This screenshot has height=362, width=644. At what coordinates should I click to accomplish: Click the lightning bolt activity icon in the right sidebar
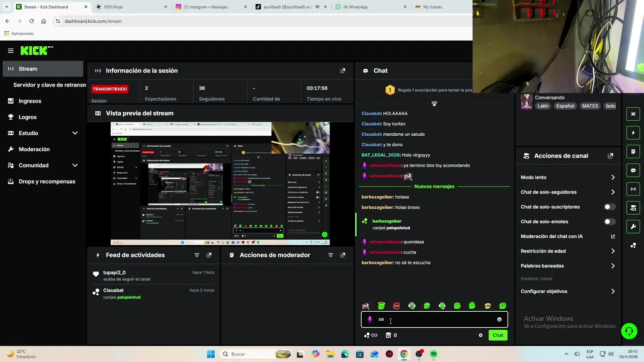pos(633,133)
